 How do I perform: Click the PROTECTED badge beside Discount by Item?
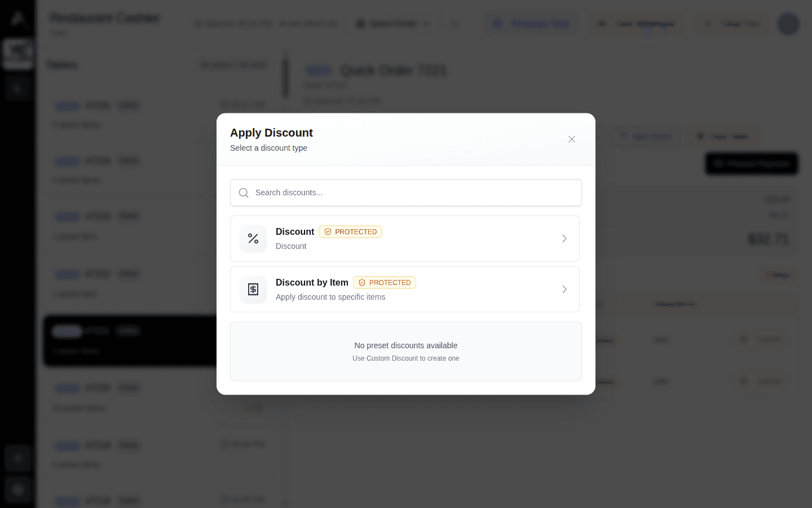[x=385, y=282]
